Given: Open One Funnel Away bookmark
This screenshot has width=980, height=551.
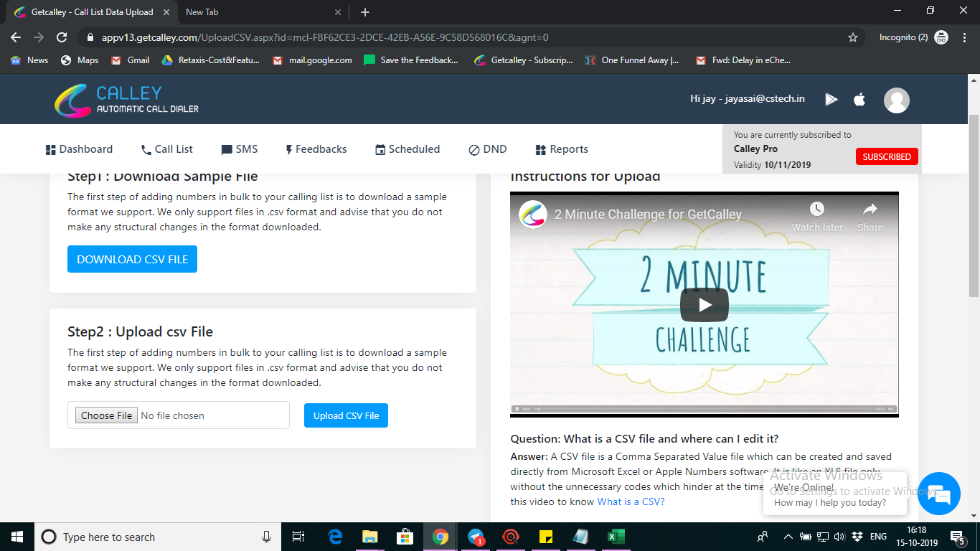Looking at the screenshot, I should click(x=633, y=60).
